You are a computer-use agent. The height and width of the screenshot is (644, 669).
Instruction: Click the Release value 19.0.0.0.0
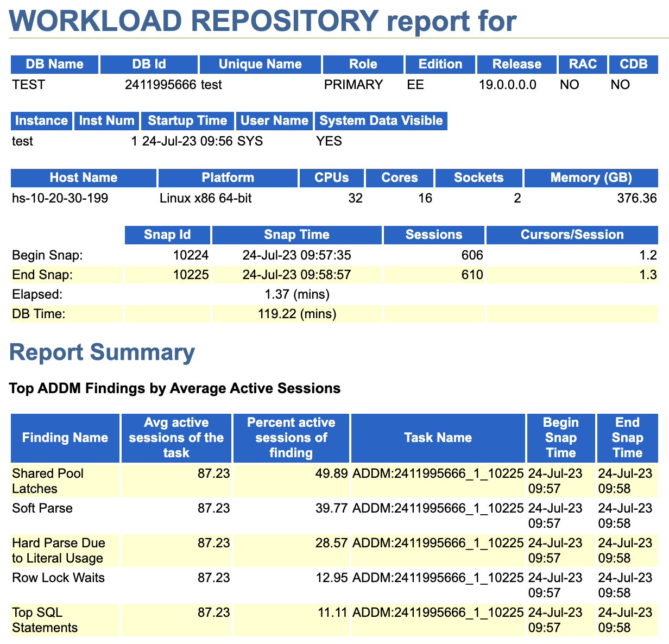pyautogui.click(x=508, y=85)
